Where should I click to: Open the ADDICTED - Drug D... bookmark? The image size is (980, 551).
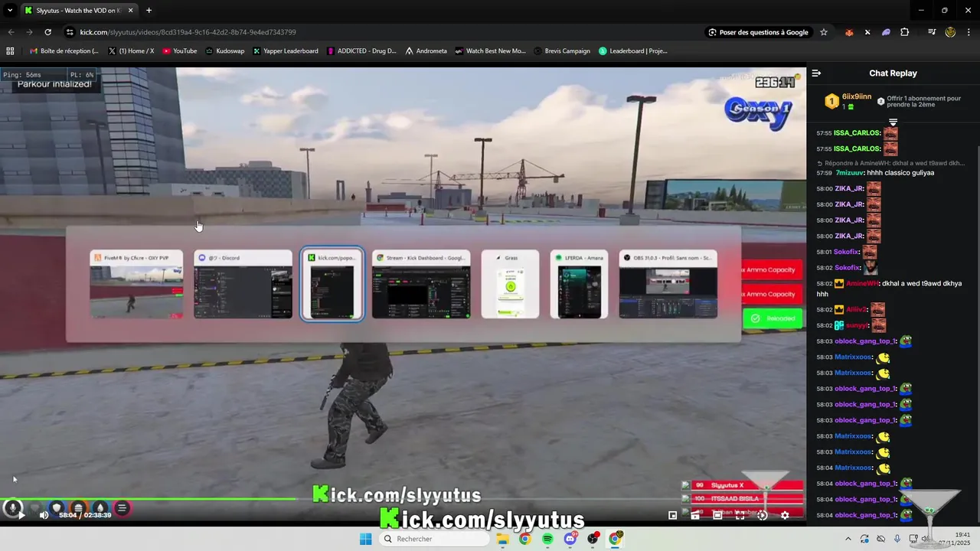point(362,51)
